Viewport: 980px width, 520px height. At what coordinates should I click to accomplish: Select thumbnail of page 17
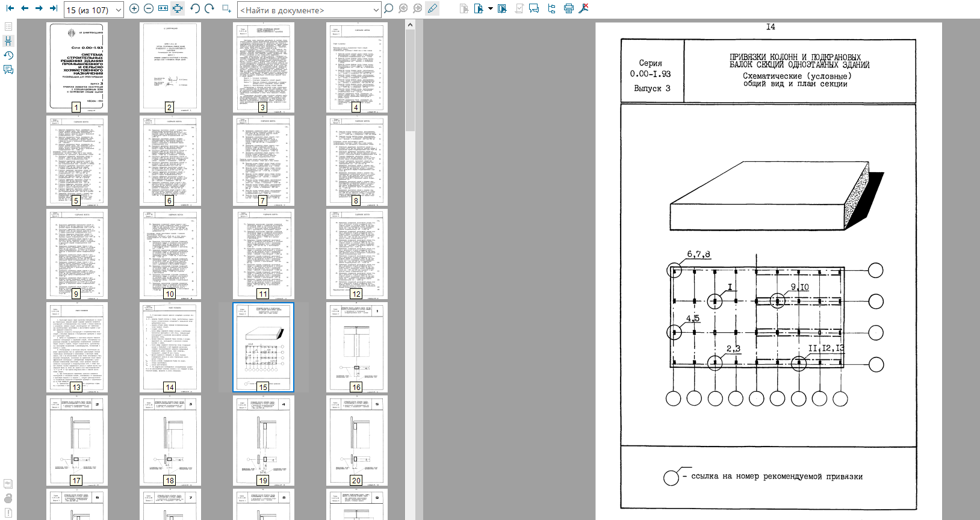[x=77, y=441]
